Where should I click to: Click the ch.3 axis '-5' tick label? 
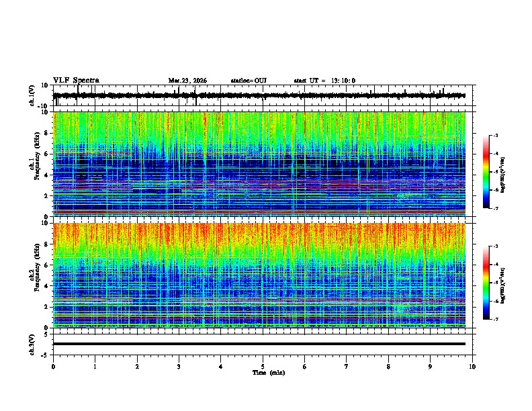coord(46,355)
